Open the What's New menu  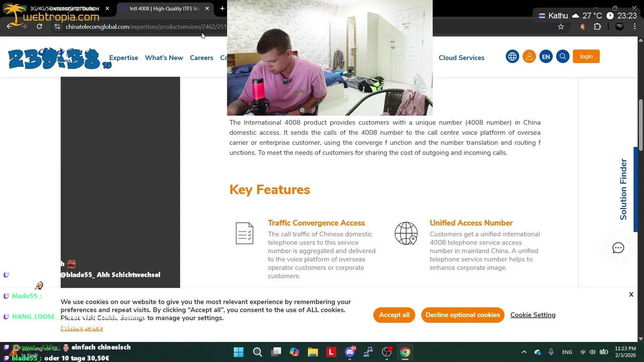tap(164, 58)
